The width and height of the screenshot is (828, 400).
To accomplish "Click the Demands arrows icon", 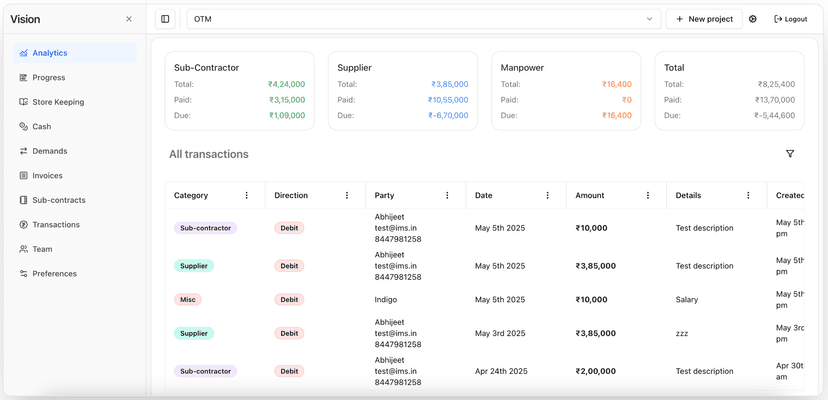I will tap(23, 151).
